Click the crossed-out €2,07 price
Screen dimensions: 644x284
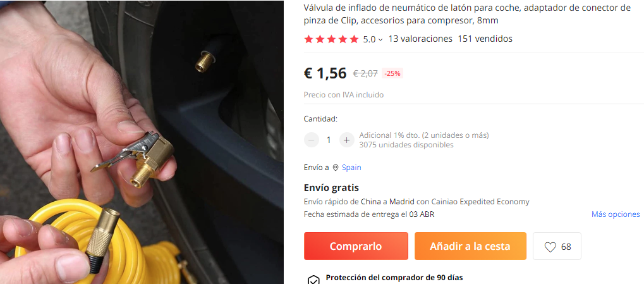coord(365,73)
